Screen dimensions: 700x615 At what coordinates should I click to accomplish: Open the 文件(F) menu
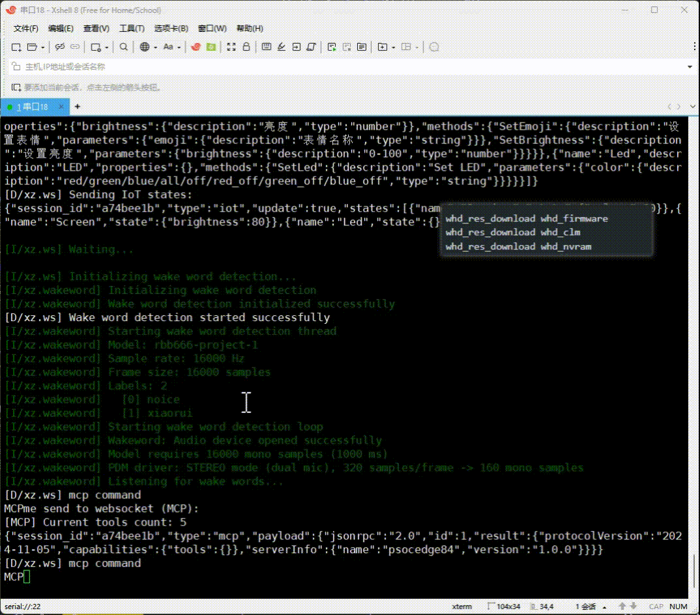[25, 29]
